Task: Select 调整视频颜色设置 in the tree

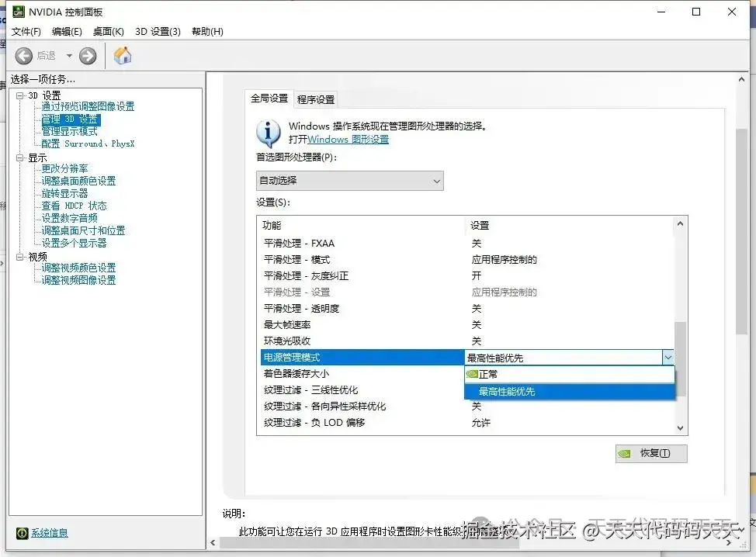Action: point(78,268)
